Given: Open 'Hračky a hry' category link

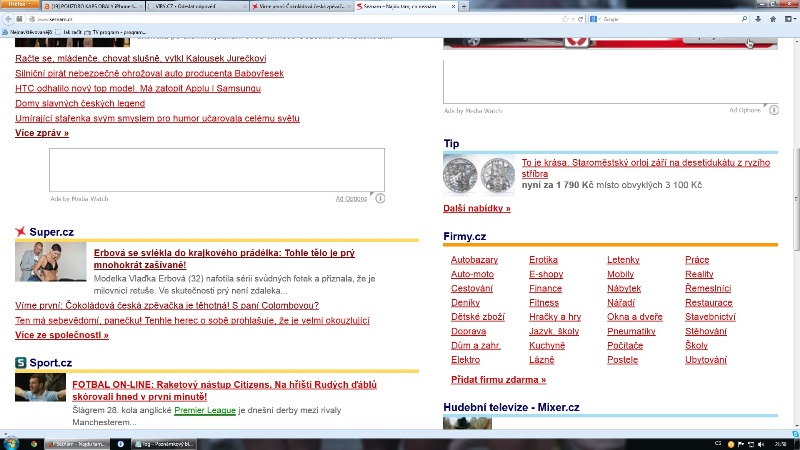Looking at the screenshot, I should [555, 317].
